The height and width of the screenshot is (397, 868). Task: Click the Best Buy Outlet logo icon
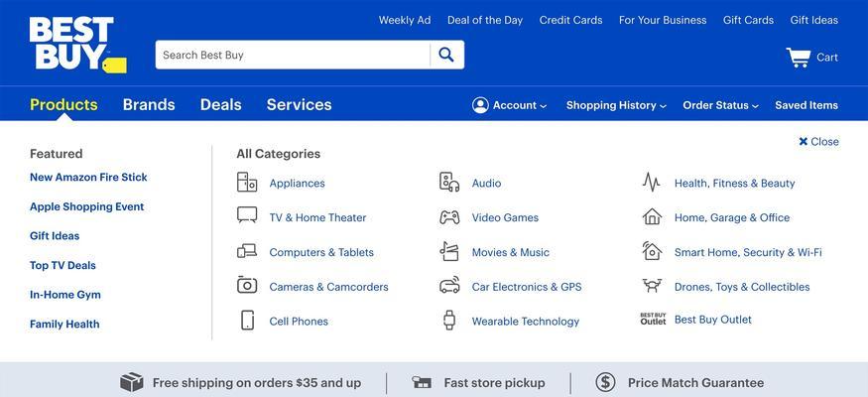click(x=653, y=319)
